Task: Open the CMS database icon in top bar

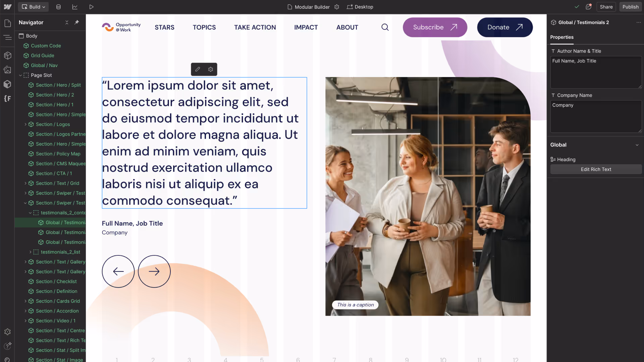Action: (x=58, y=7)
